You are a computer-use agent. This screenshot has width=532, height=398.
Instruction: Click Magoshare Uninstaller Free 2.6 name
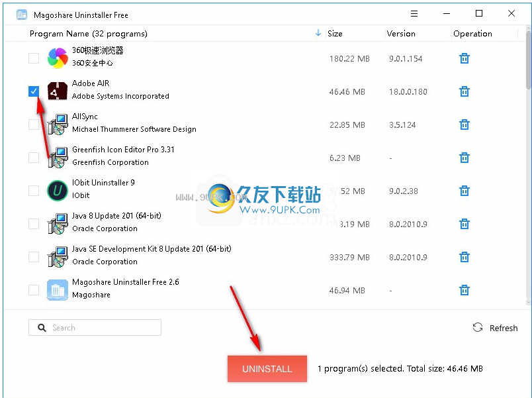[126, 282]
